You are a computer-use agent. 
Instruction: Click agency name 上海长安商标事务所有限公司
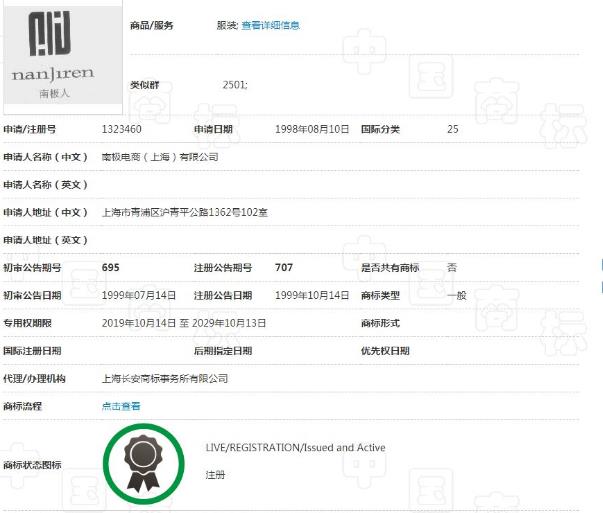[x=165, y=379]
